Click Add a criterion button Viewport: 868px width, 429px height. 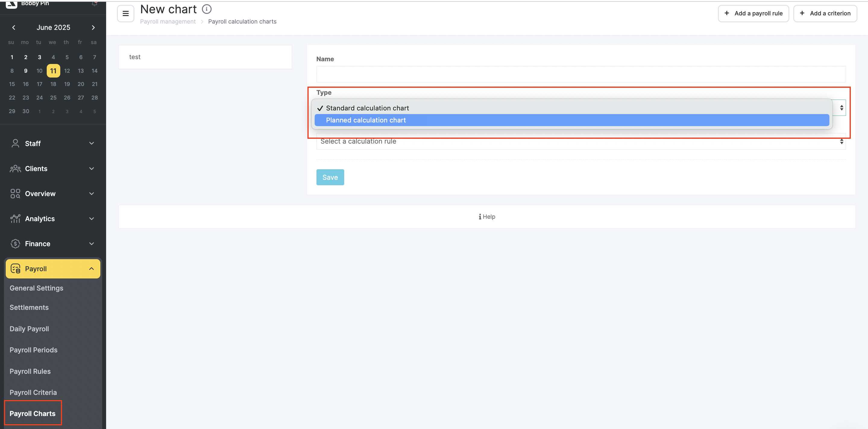pos(825,14)
